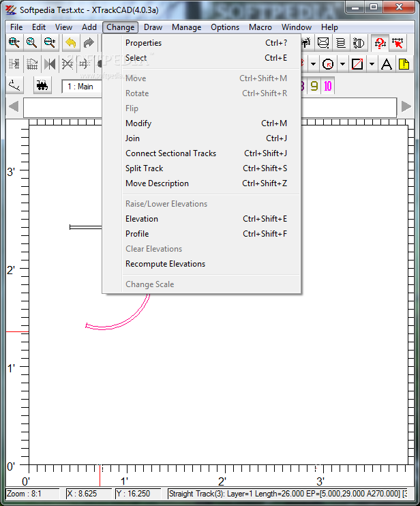Select the circle drawing tool

point(328,64)
